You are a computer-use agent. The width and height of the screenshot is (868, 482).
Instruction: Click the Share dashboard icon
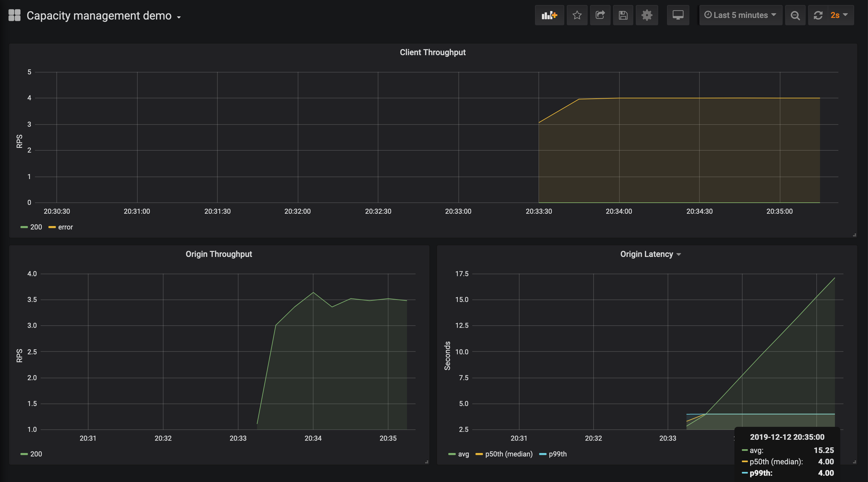600,15
